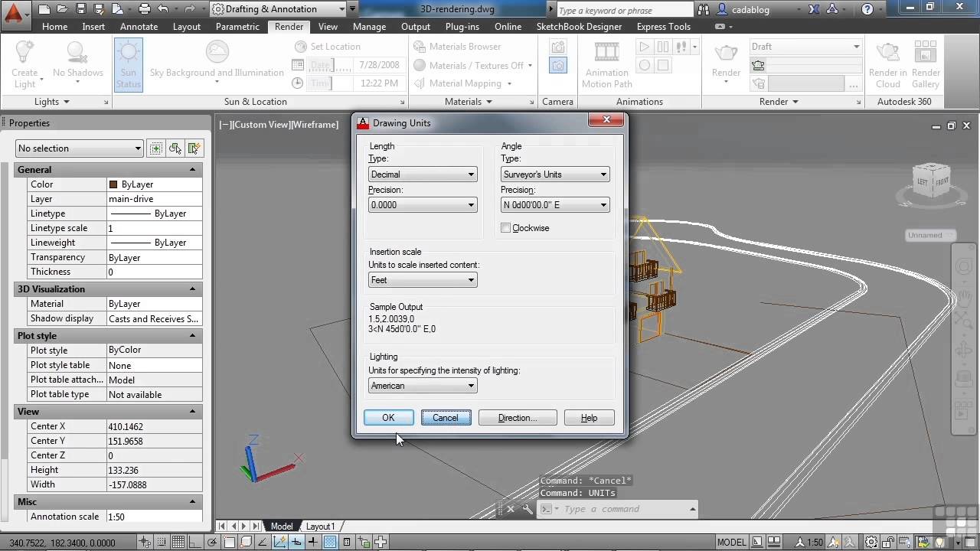Open the Insertion scale Feet dropdown
The height and width of the screenshot is (551, 980).
423,280
